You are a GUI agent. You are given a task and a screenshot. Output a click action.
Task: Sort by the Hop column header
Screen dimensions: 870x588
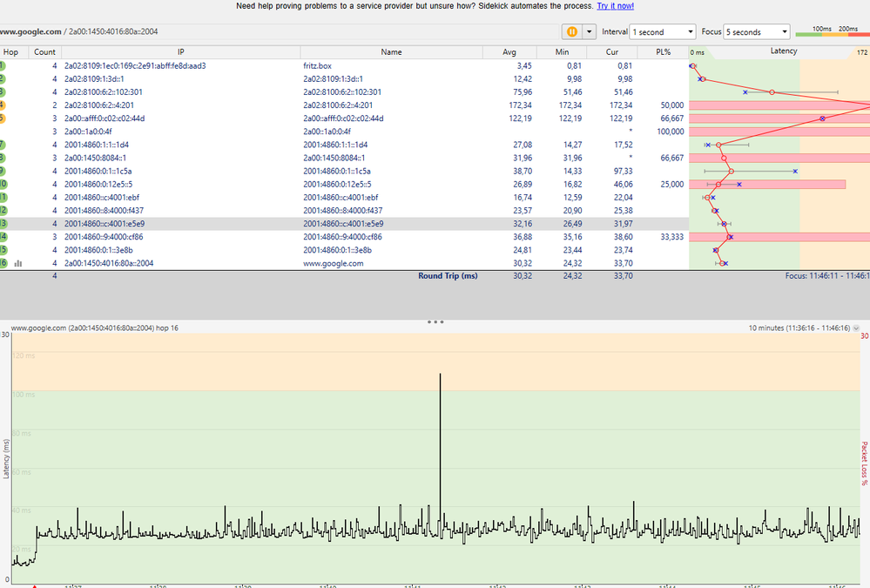[11, 51]
